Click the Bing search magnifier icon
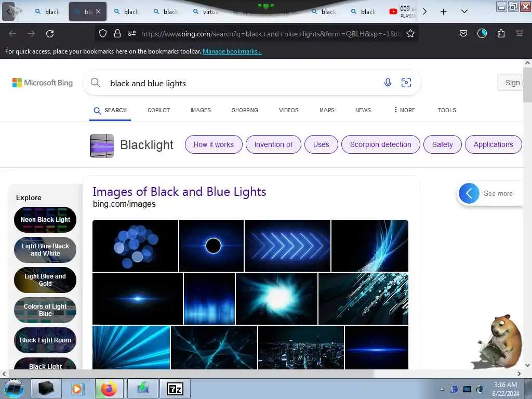This screenshot has height=399, width=532. click(x=96, y=83)
